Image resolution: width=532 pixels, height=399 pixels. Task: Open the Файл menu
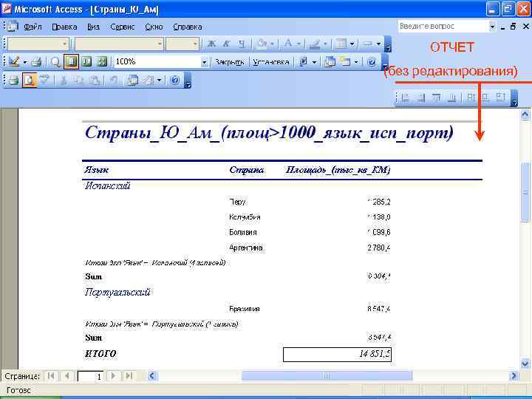33,27
